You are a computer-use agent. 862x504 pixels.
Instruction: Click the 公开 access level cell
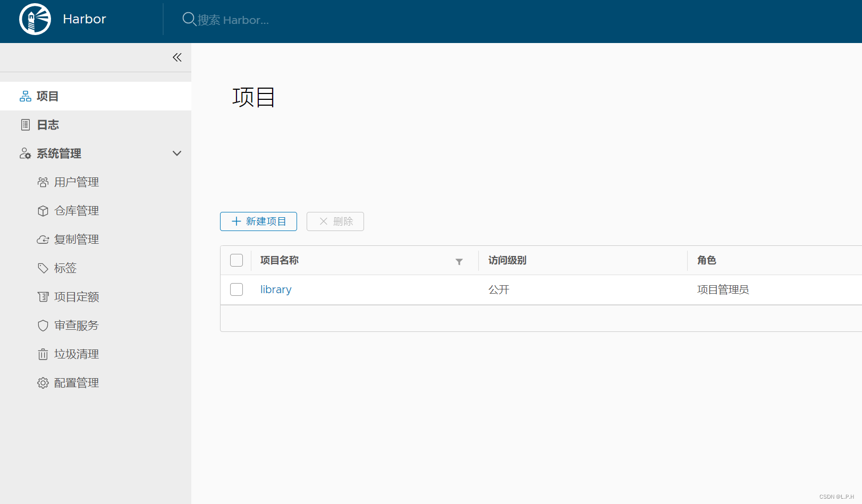point(499,289)
